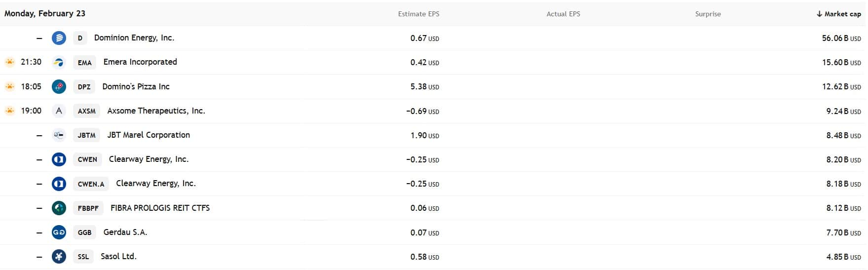Viewport: 868px width, 270px height.
Task: Click the JBT Marel logo icon
Action: (x=59, y=135)
